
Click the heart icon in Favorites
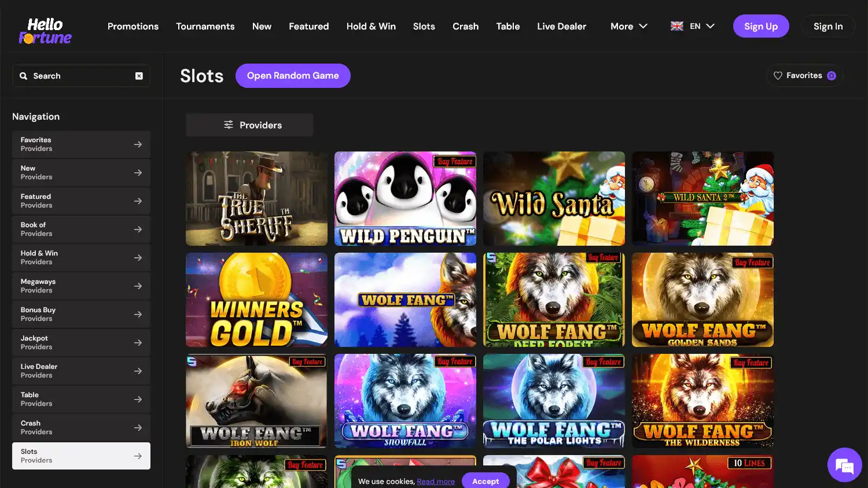[x=778, y=76]
